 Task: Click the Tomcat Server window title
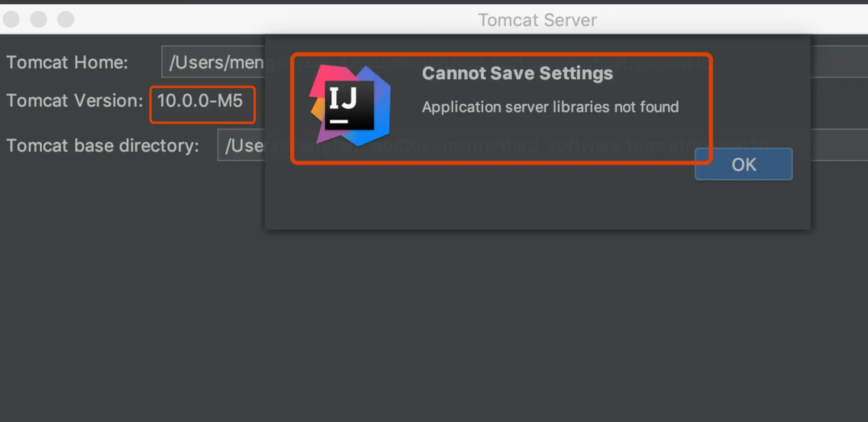[538, 20]
